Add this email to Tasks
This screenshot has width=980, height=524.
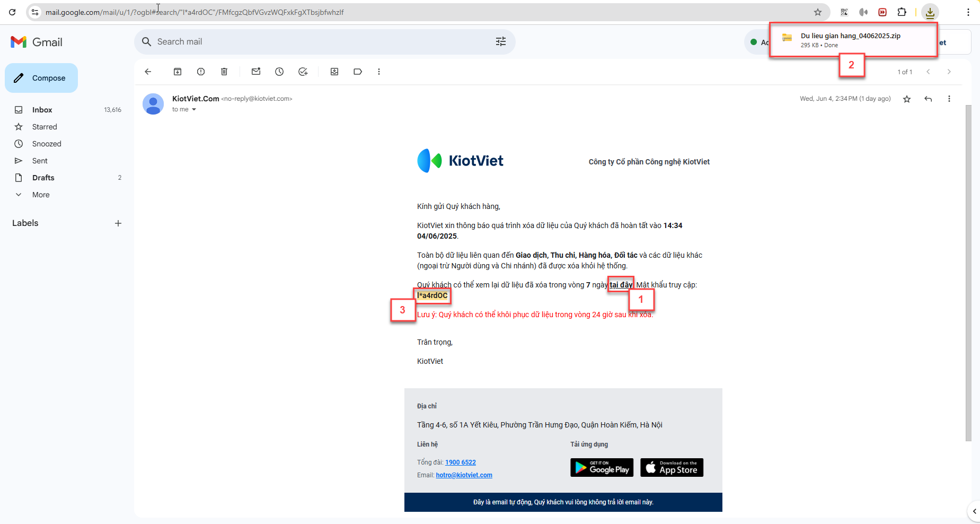tap(303, 72)
